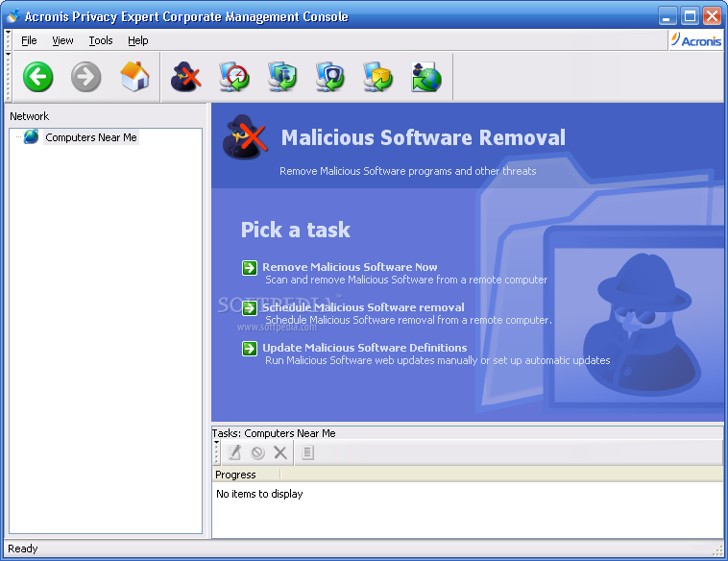Select Computers Near Me tree item
Image resolution: width=728 pixels, height=561 pixels.
coord(91,137)
